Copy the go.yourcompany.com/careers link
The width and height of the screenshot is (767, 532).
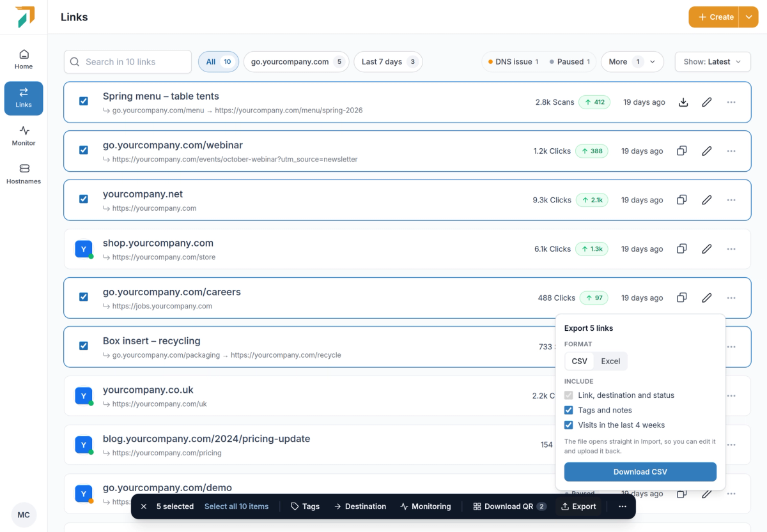[682, 298]
